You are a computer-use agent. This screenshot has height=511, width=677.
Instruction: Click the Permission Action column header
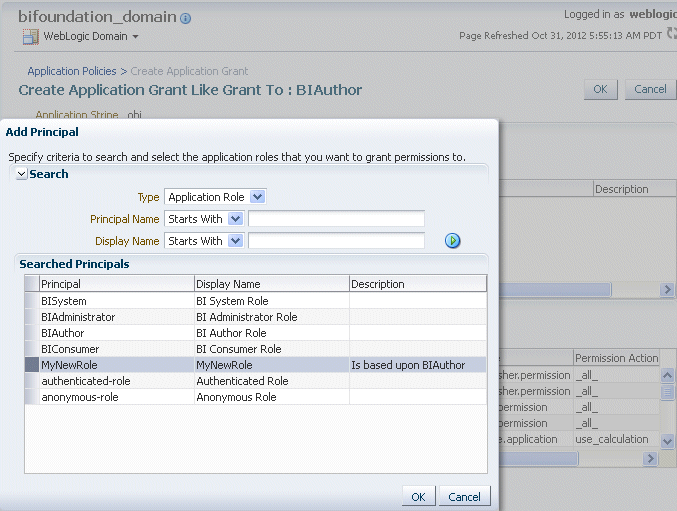click(617, 358)
